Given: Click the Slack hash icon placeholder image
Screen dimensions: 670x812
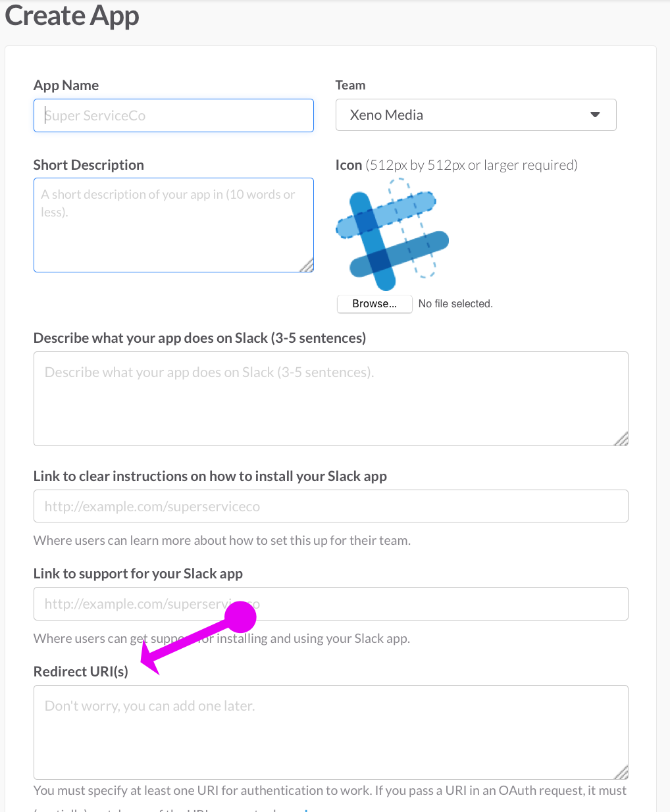Looking at the screenshot, I should pos(392,235).
